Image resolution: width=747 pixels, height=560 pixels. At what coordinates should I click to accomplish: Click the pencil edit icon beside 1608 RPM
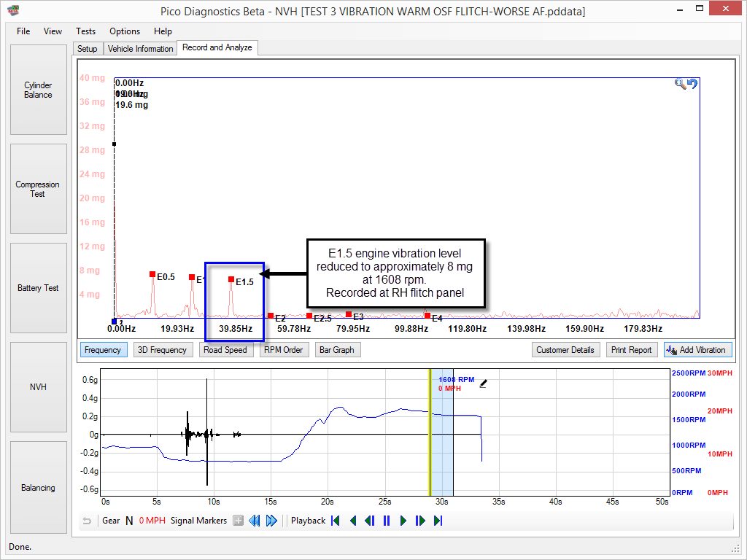[x=483, y=384]
